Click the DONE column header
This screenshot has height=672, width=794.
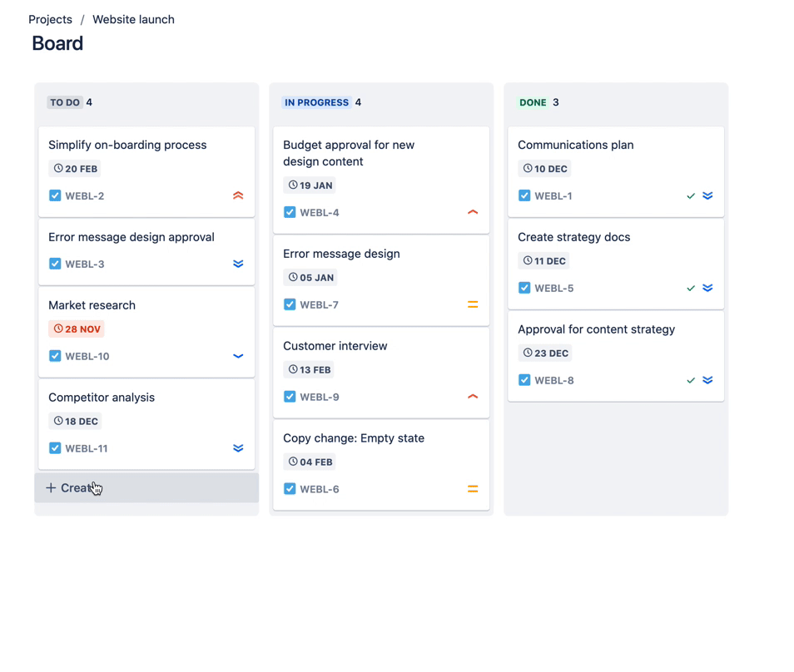[x=533, y=102]
